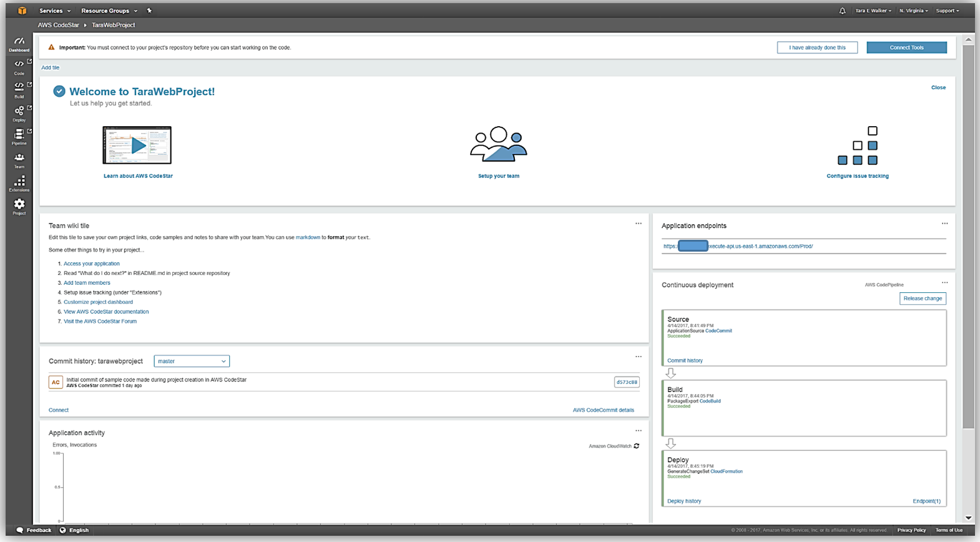Open the Resource Groups menu

(109, 11)
